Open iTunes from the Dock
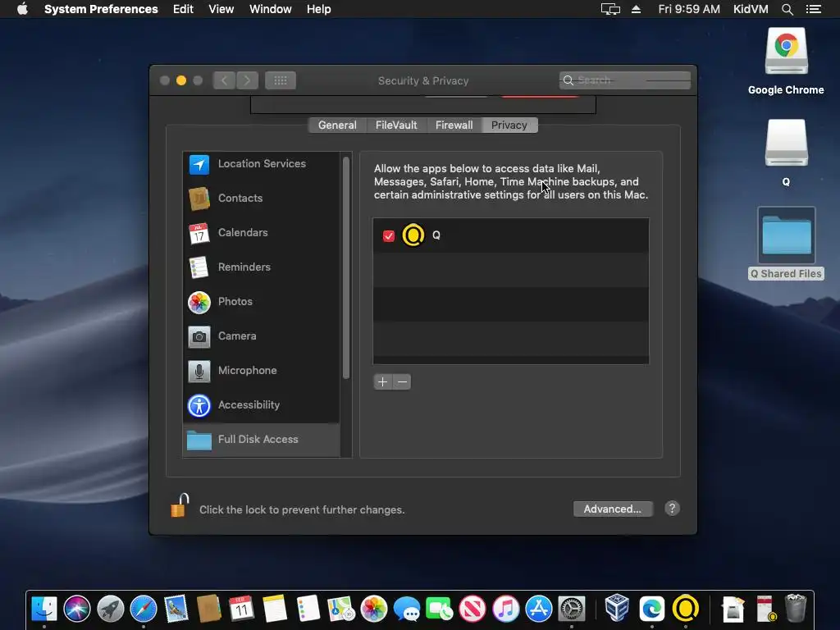840x630 pixels. click(505, 609)
